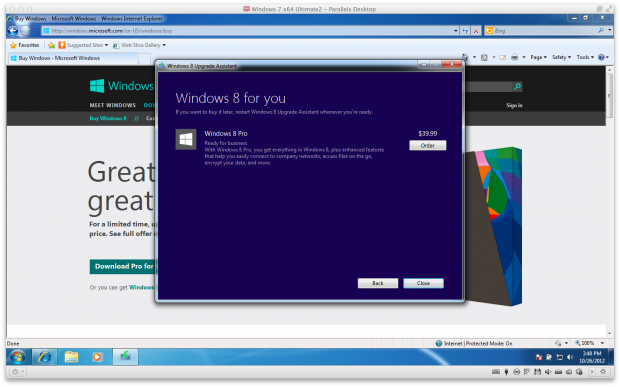Click the Windows 8 Pro product title

(x=226, y=134)
